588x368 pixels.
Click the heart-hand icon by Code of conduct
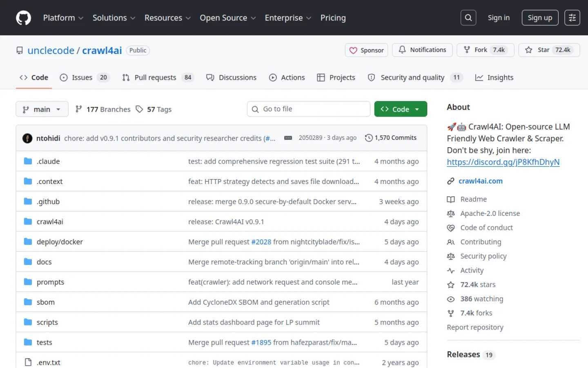[451, 228]
